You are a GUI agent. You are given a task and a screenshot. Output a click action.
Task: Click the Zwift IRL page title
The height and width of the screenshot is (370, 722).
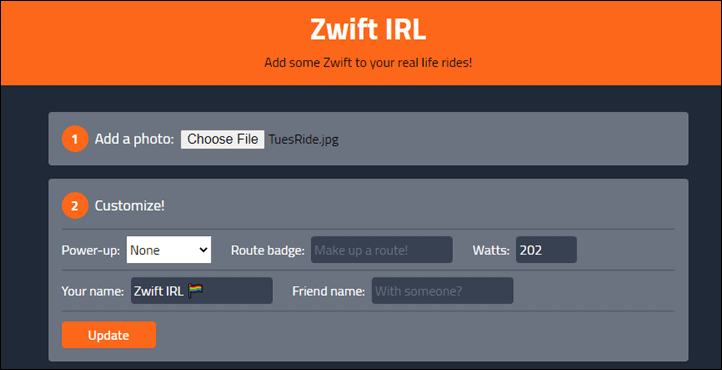click(368, 29)
